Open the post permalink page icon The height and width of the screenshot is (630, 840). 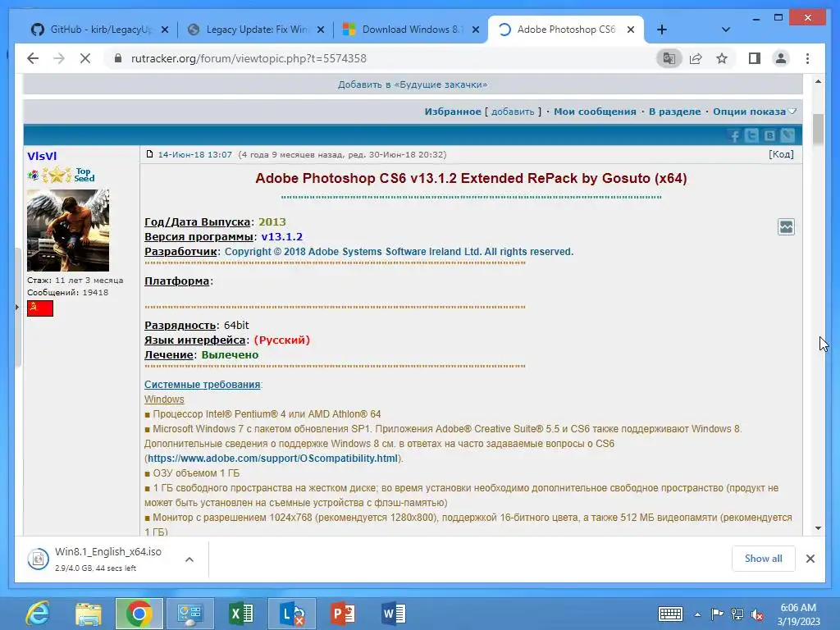coord(150,154)
